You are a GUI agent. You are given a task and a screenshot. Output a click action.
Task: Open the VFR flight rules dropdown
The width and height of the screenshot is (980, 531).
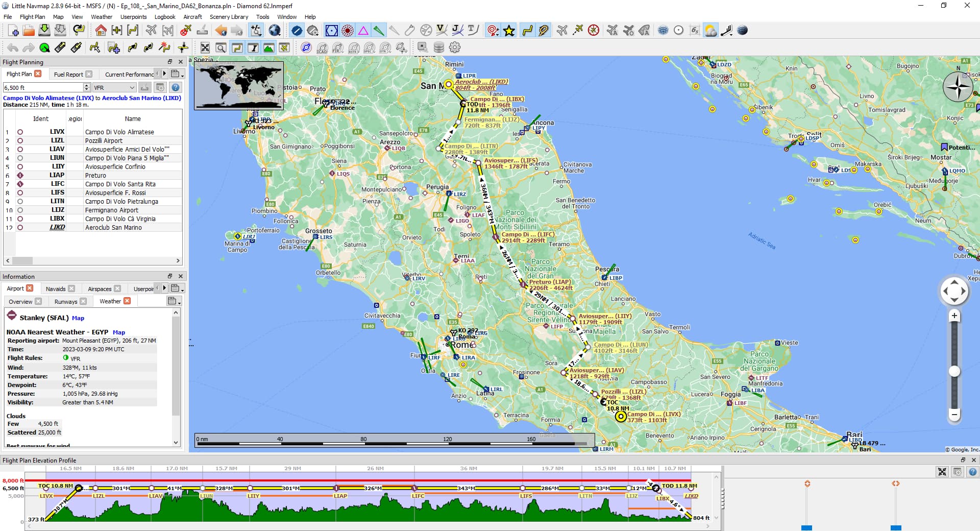pos(114,88)
